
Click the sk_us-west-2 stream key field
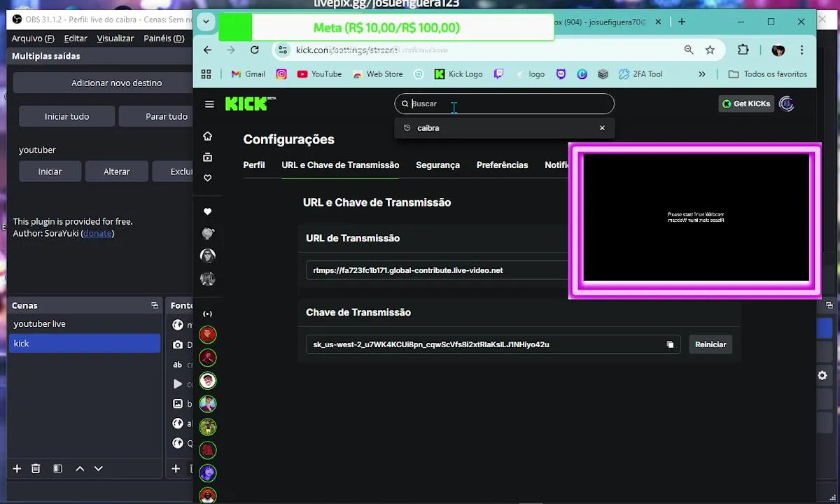[x=493, y=344]
